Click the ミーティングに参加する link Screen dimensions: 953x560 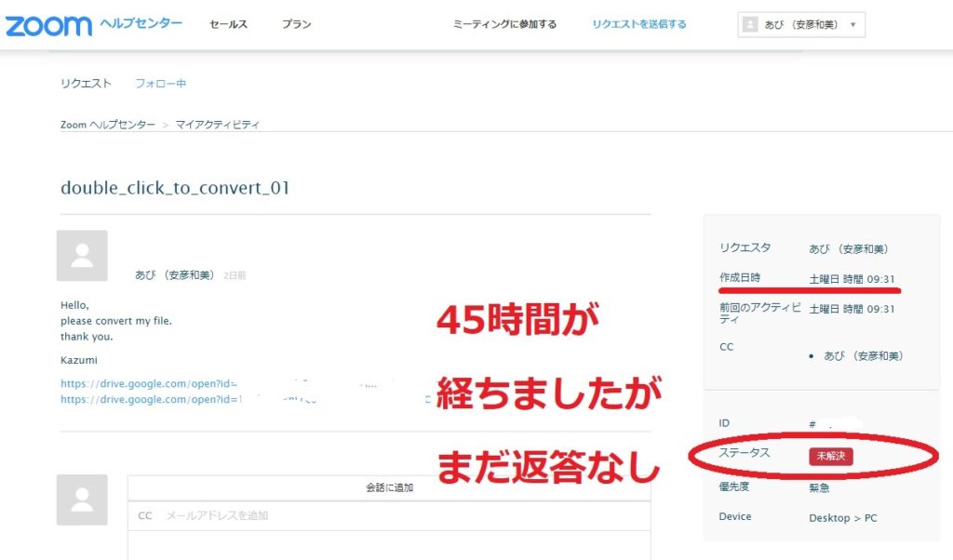pyautogui.click(x=503, y=23)
